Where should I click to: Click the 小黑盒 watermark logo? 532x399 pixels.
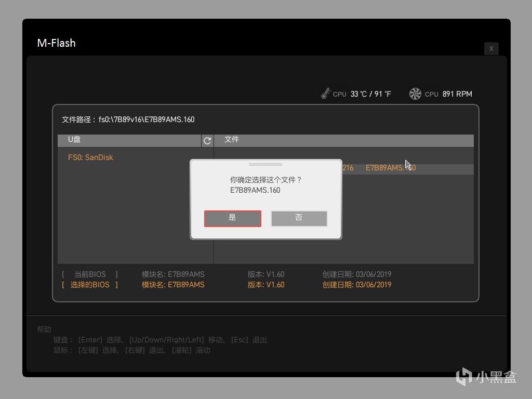coord(486,377)
